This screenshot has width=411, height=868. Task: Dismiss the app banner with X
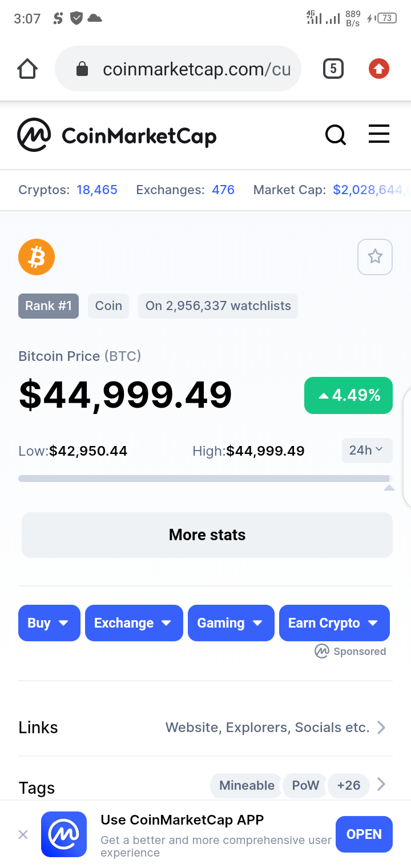pos(23,834)
